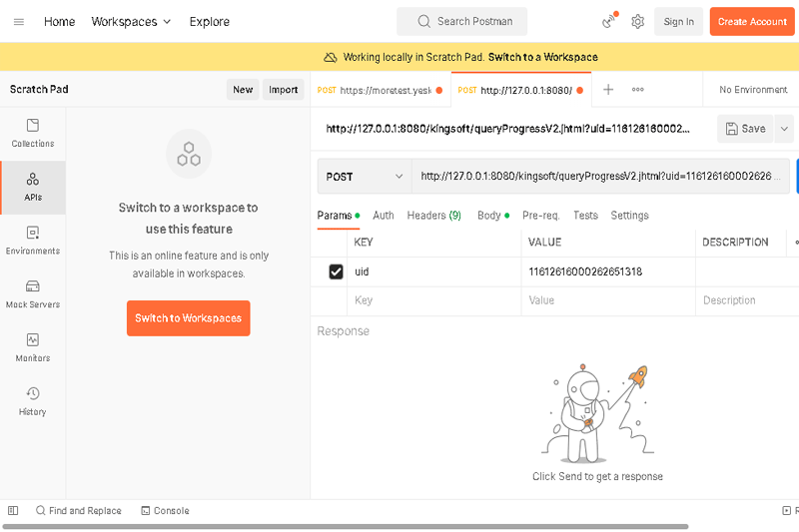Screen dimensions: 799x532
Task: Uncheck the uid parameter checkbox
Action: (336, 271)
